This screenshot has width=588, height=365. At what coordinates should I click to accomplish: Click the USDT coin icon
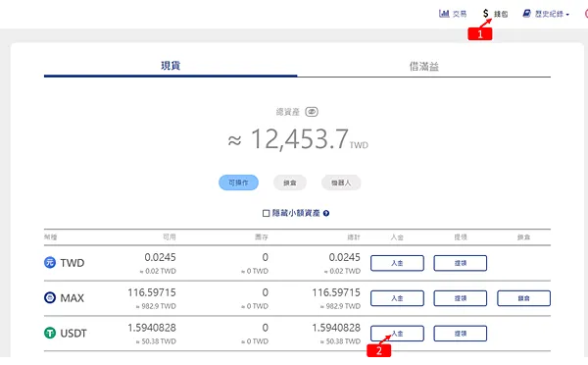click(x=50, y=333)
